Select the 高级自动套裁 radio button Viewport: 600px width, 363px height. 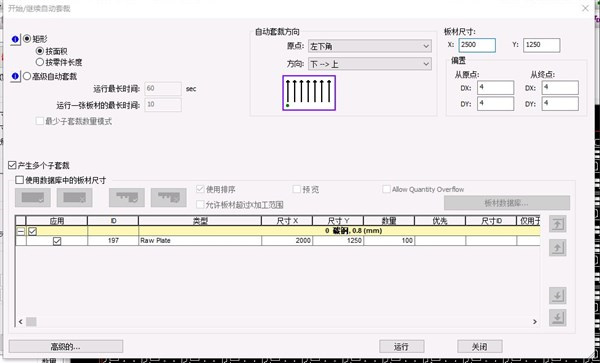[27, 77]
